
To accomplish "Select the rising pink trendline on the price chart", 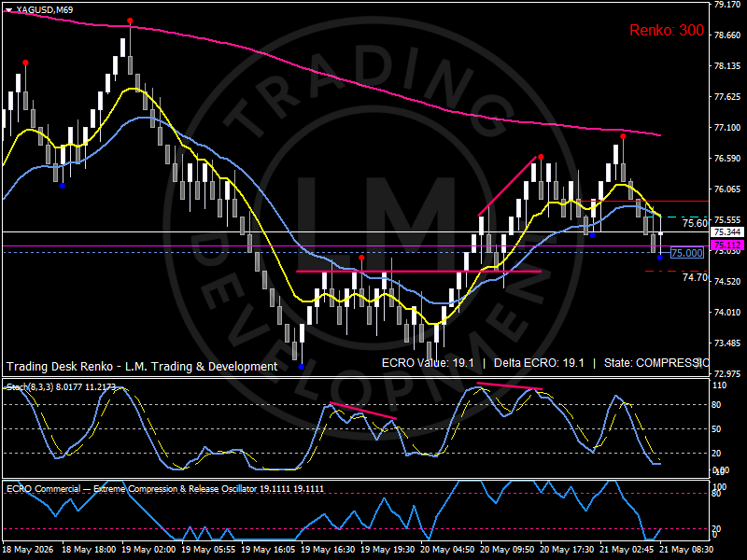I will (508, 186).
